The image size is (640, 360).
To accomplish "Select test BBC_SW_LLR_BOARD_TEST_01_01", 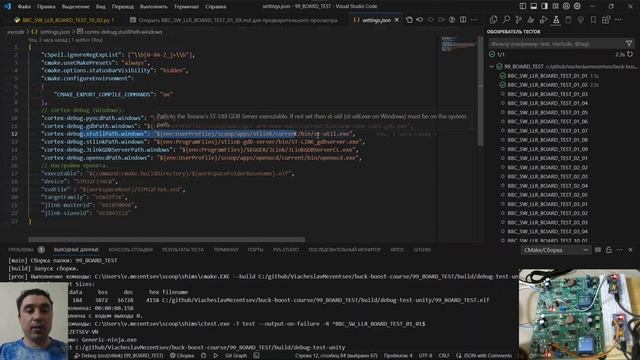I will pos(547,76).
